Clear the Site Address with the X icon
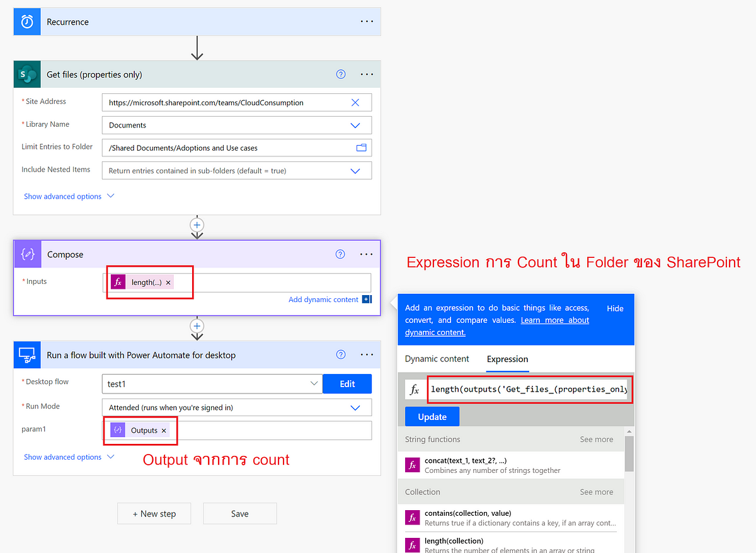 click(x=355, y=102)
